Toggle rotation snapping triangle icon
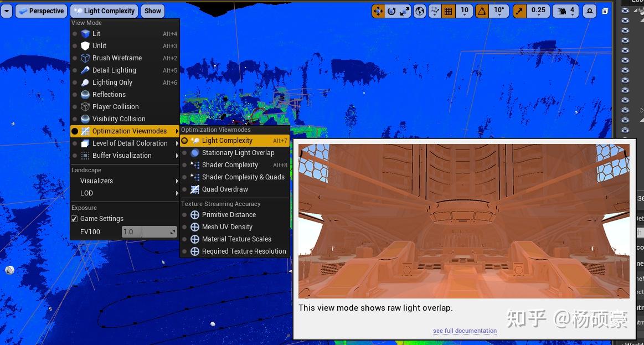 (482, 11)
